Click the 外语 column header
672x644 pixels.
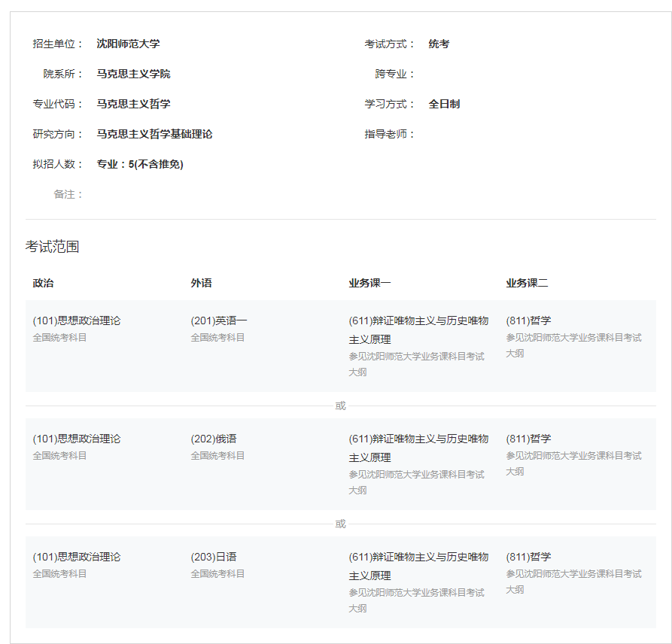pyautogui.click(x=201, y=283)
